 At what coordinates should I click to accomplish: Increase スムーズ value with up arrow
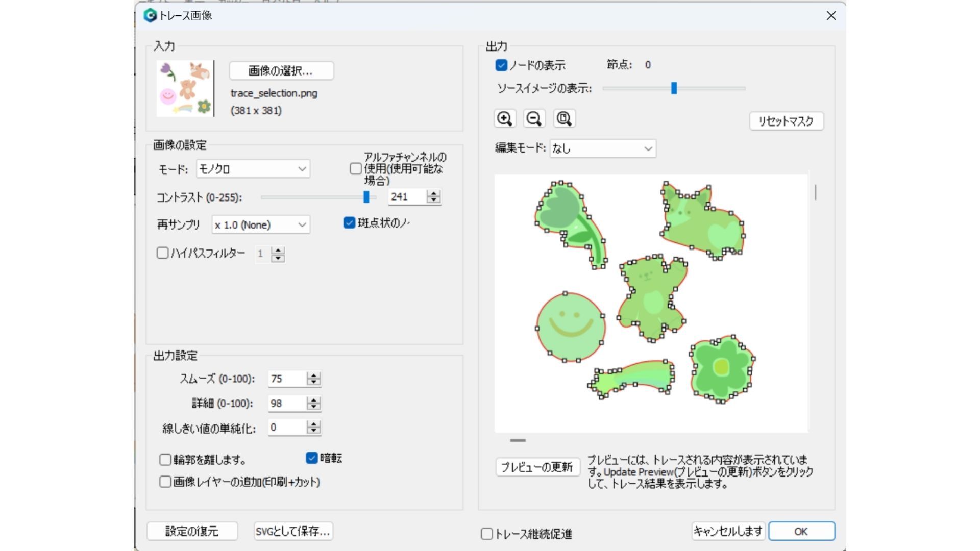point(314,375)
